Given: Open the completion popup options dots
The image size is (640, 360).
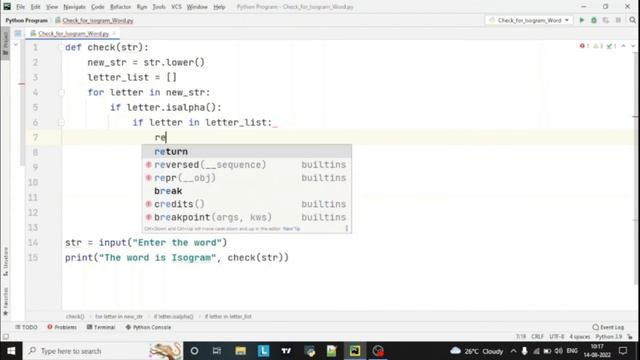Looking at the screenshot, I should click(347, 229).
